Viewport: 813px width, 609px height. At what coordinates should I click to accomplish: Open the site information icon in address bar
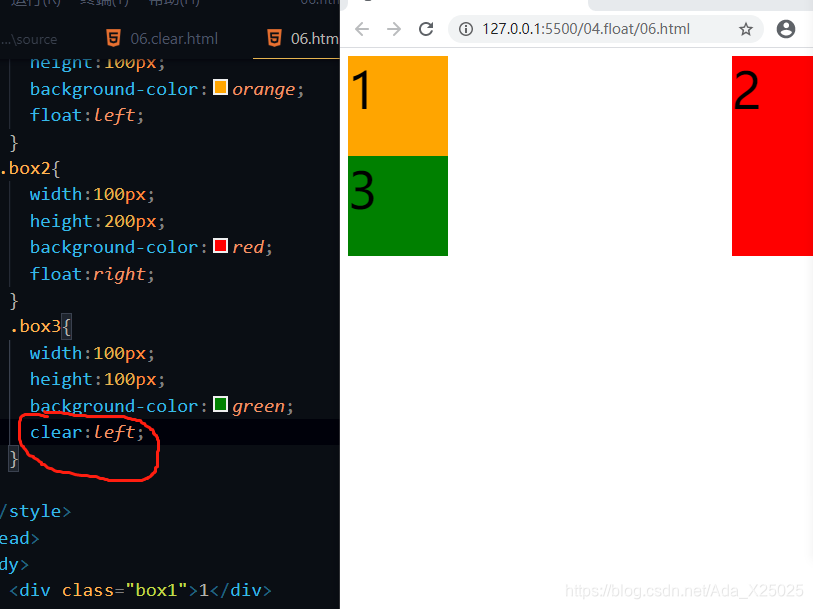pyautogui.click(x=466, y=29)
